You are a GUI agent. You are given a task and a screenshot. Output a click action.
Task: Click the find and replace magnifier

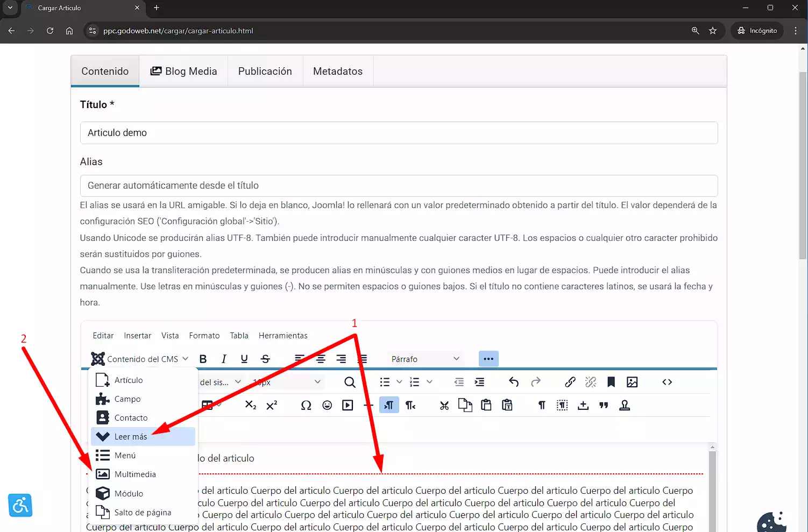click(x=350, y=382)
